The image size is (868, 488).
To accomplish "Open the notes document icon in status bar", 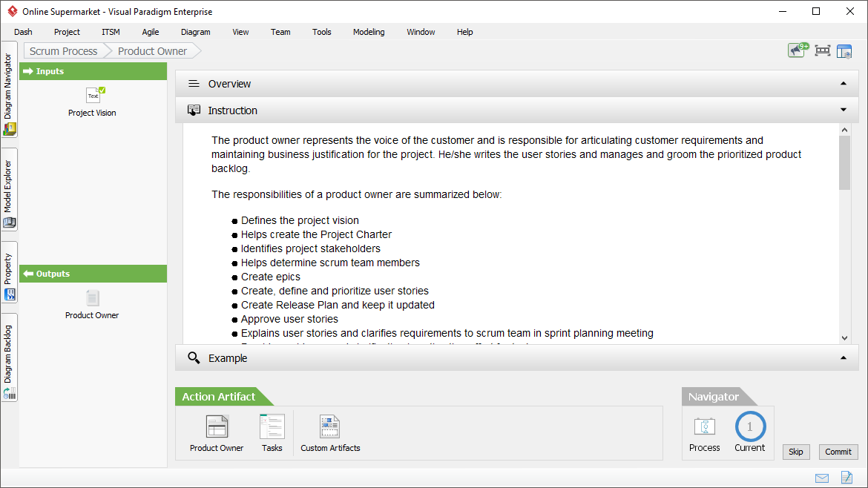I will [x=846, y=477].
